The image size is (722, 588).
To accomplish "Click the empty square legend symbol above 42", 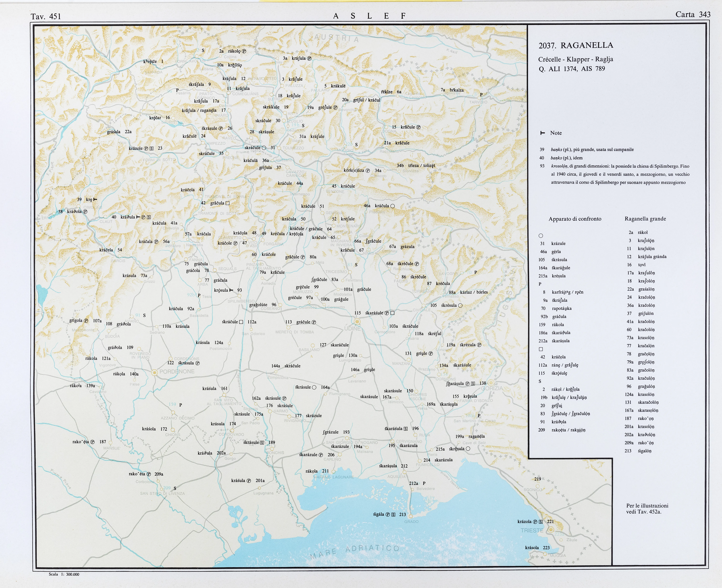I will pyautogui.click(x=541, y=349).
